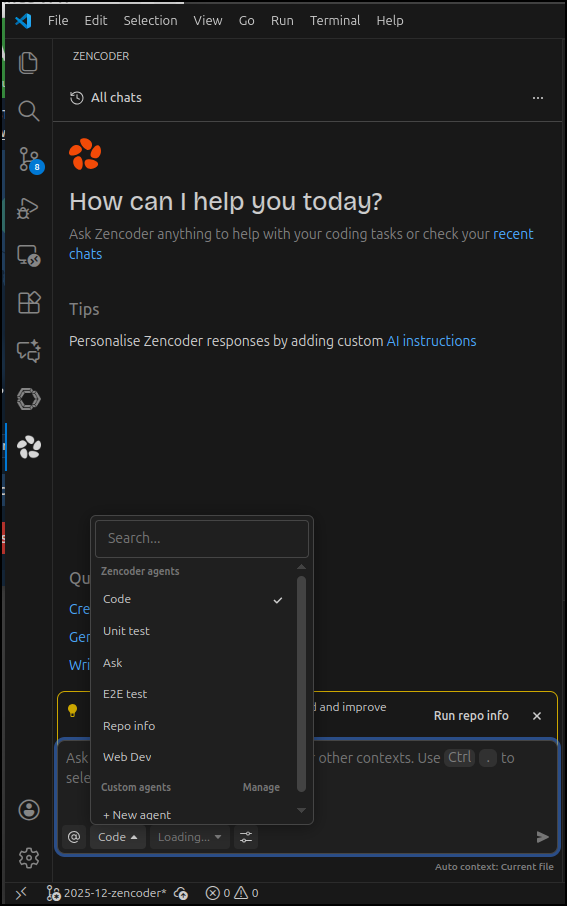Open the remote window status bar icon
Screen dimensions: 567x906
(21, 893)
